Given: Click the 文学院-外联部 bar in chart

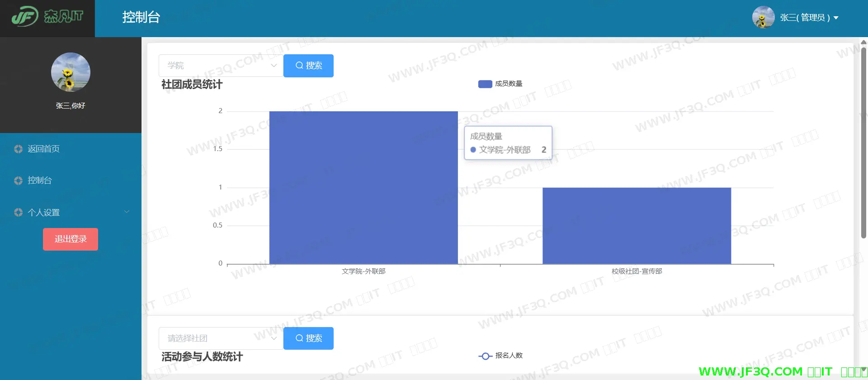Looking at the screenshot, I should [363, 187].
